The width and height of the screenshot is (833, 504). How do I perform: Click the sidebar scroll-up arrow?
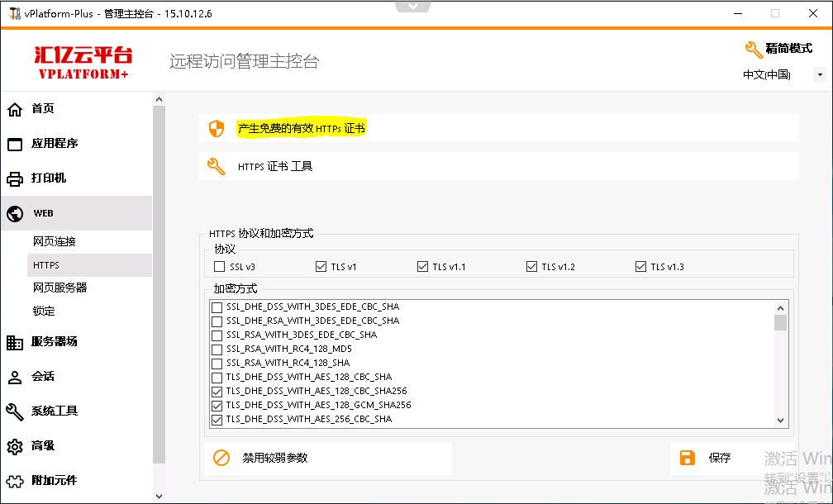159,100
